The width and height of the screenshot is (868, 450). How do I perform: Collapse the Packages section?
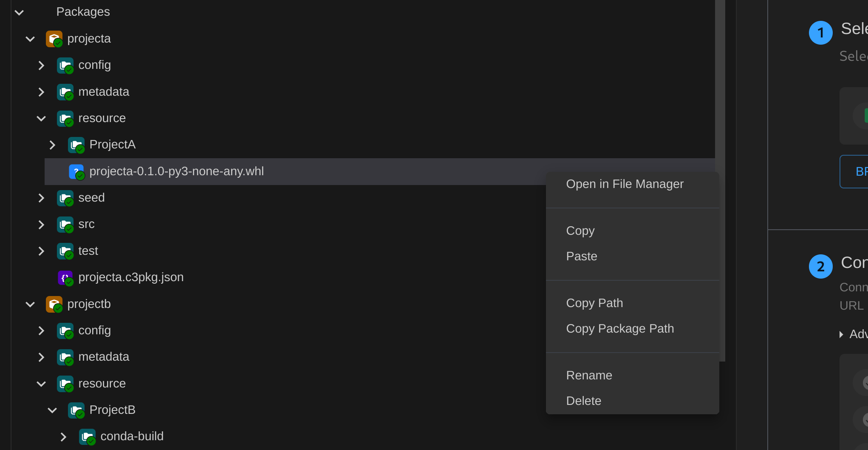pyautogui.click(x=19, y=12)
